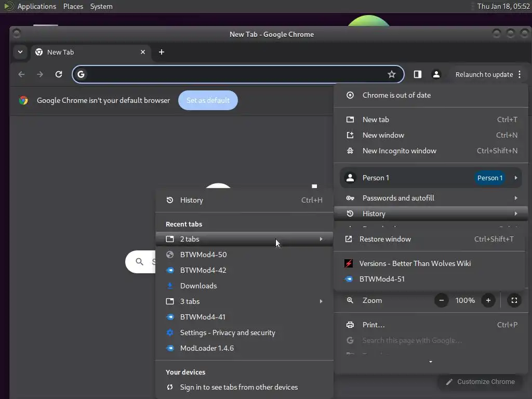Open the side panel icon

point(417,74)
